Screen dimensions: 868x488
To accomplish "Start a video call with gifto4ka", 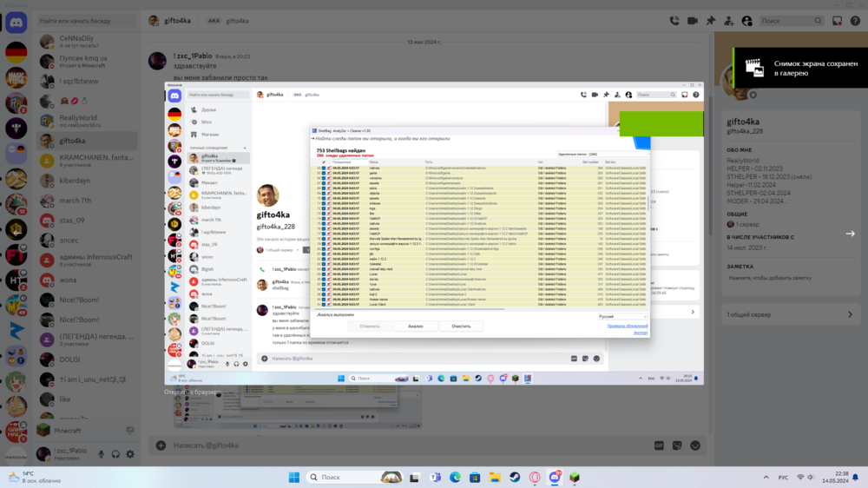I will (x=693, y=21).
